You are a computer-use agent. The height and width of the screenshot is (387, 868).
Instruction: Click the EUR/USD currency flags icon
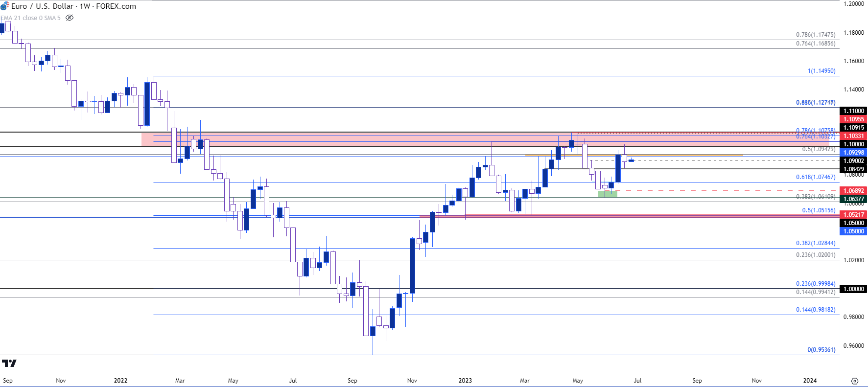tap(4, 6)
